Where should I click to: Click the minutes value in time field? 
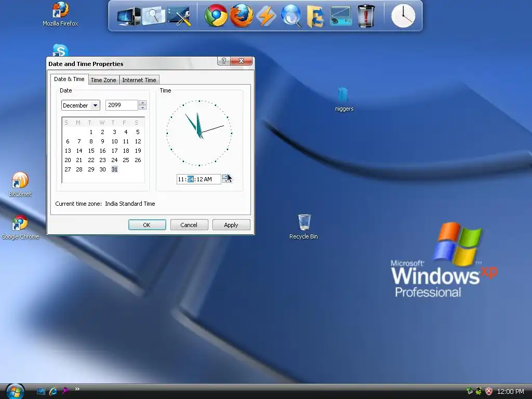tap(190, 179)
